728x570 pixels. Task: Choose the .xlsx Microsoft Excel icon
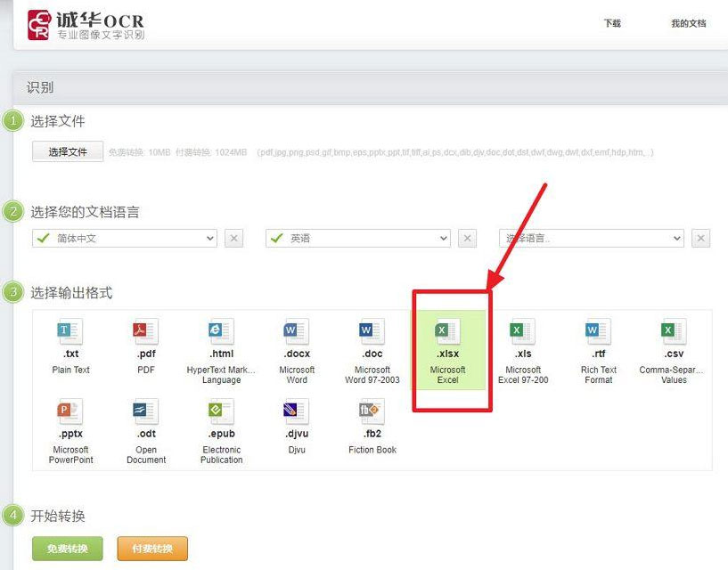click(x=447, y=332)
